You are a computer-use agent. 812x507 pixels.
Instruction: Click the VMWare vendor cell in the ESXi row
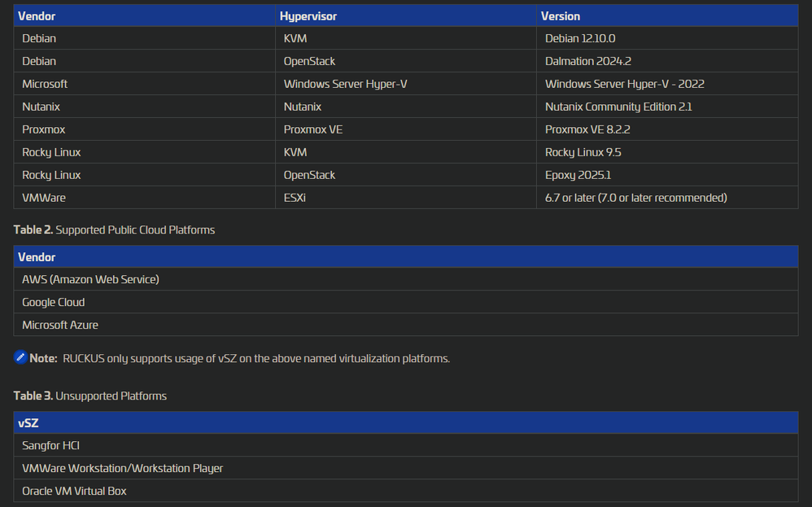[145, 198]
